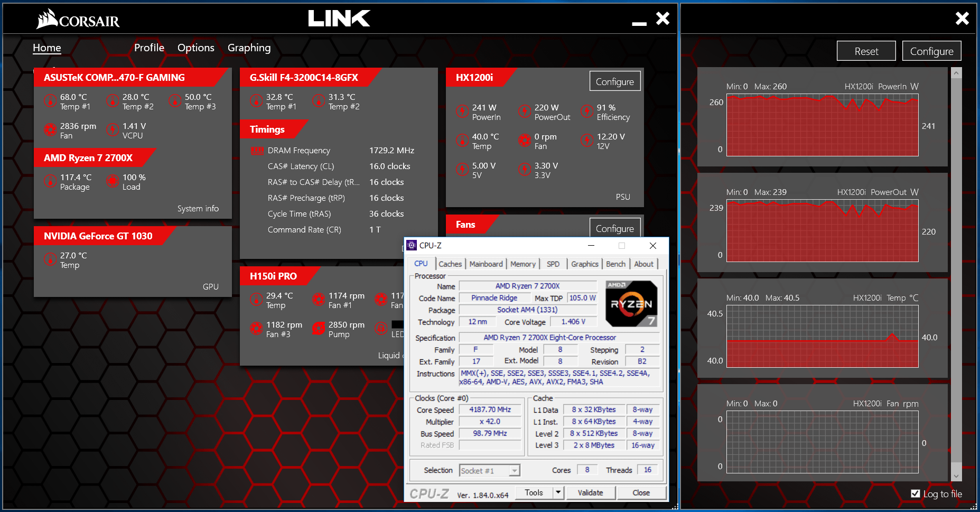Click the H150i PRO Pump 2850 rpm icon

[319, 328]
